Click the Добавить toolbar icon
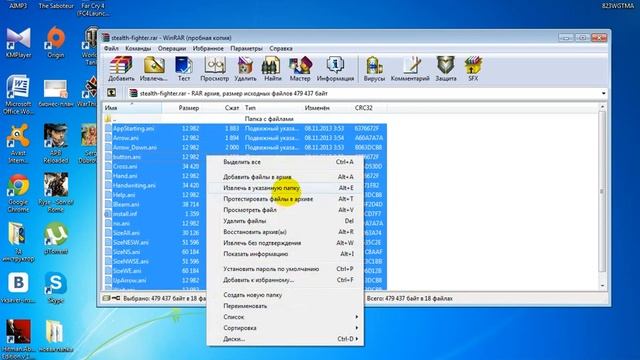The height and width of the screenshot is (360, 640). (x=121, y=69)
